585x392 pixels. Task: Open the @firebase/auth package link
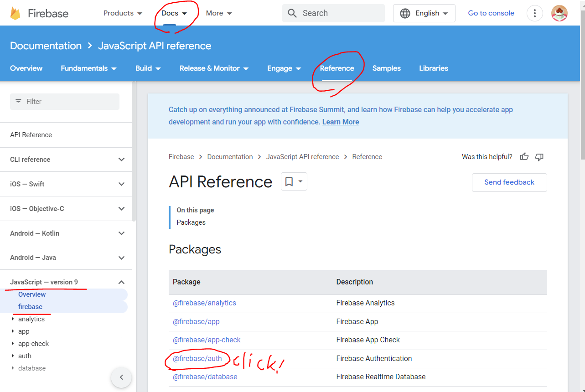197,359
